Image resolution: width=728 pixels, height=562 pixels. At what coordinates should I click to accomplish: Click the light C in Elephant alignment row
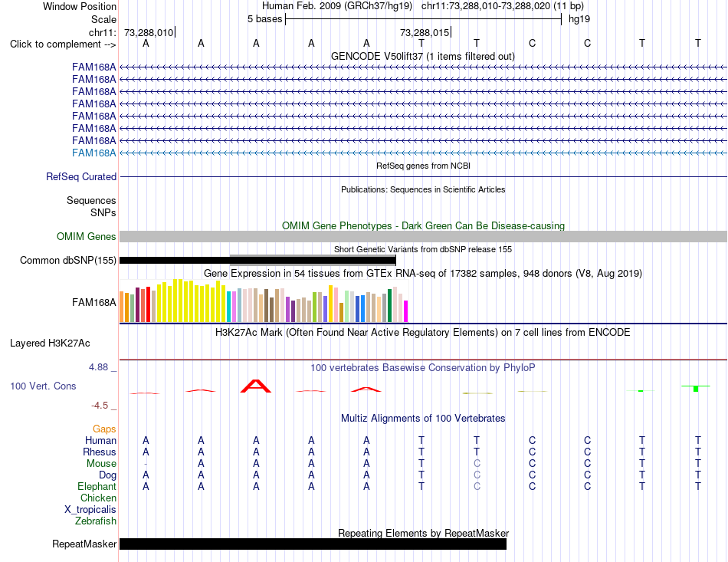[477, 486]
